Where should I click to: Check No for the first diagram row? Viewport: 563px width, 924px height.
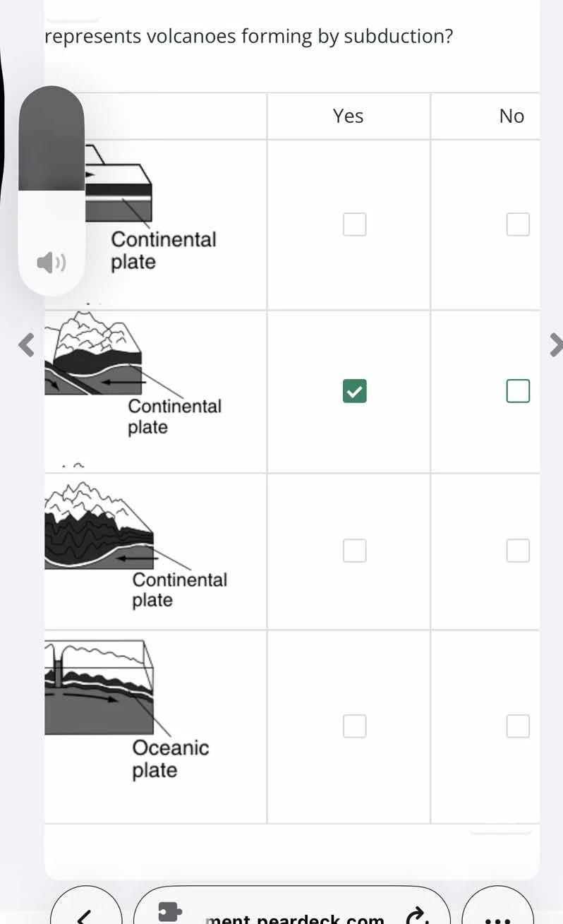point(518,224)
